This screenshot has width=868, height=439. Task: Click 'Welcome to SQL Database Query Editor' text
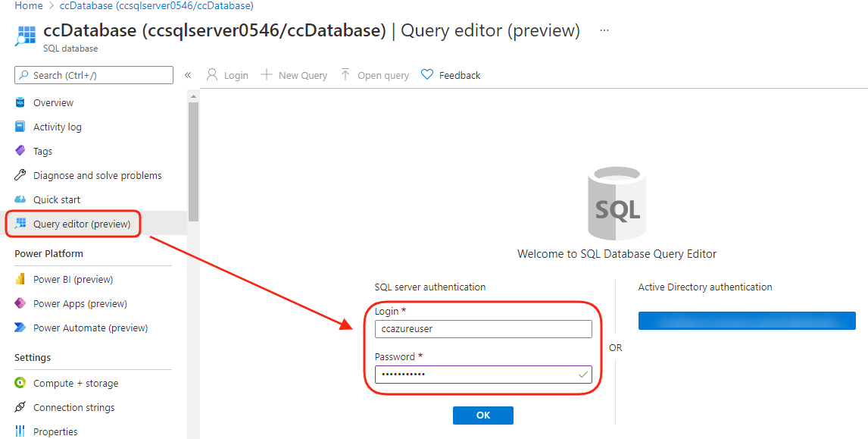617,254
